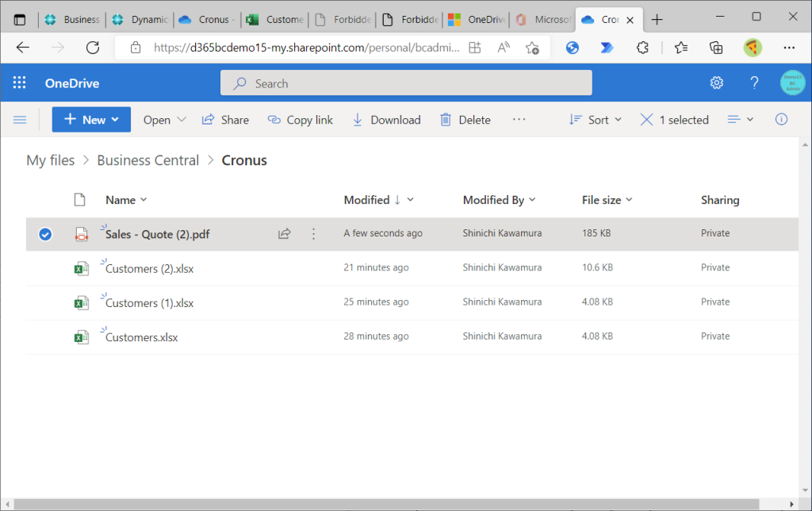Image resolution: width=812 pixels, height=511 pixels.
Task: Switch to the Dynamics browser tab
Action: click(140, 20)
